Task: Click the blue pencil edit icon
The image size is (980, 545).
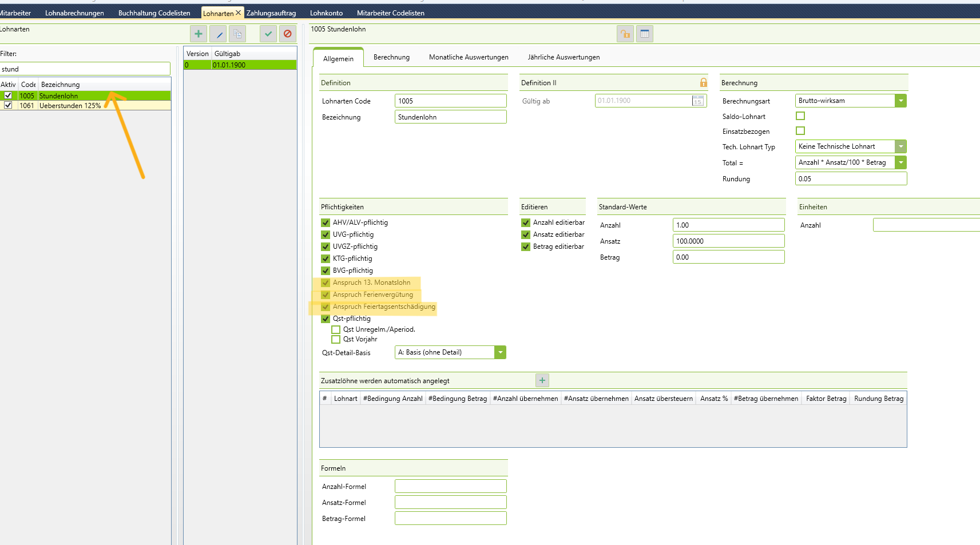Action: point(218,34)
